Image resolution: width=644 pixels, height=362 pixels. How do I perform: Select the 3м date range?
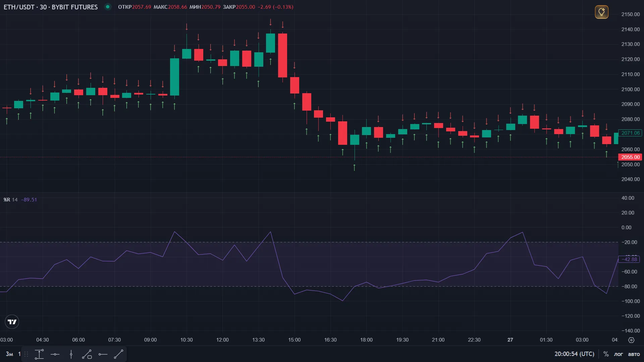[x=9, y=354]
